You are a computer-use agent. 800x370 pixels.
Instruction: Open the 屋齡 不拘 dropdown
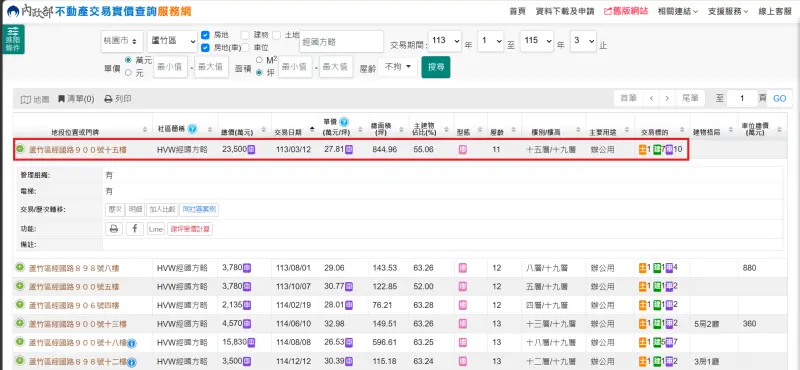point(398,67)
